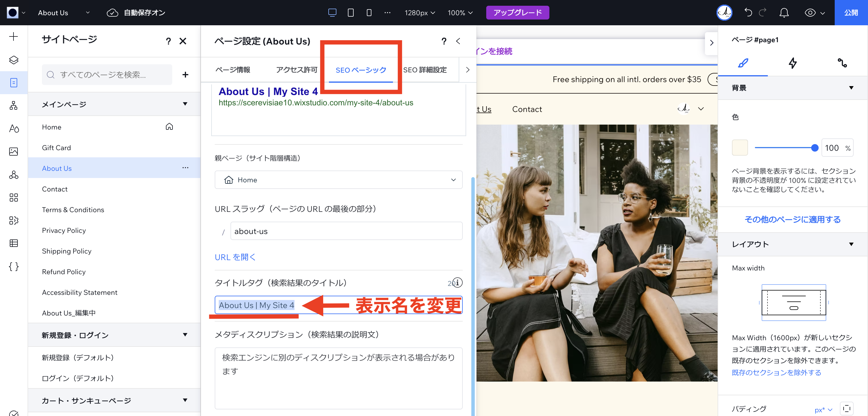868x416 pixels.
Task: Click the undo arrow icon
Action: 748,13
